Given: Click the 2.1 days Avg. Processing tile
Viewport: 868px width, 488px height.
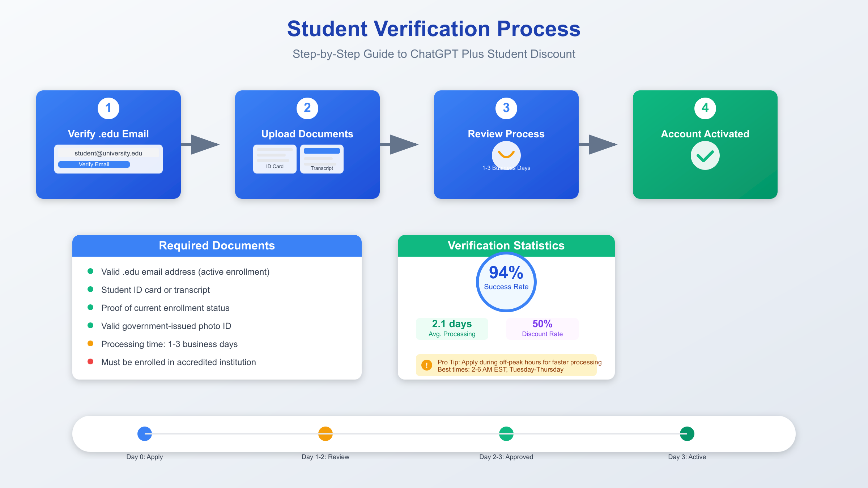Looking at the screenshot, I should 452,329.
